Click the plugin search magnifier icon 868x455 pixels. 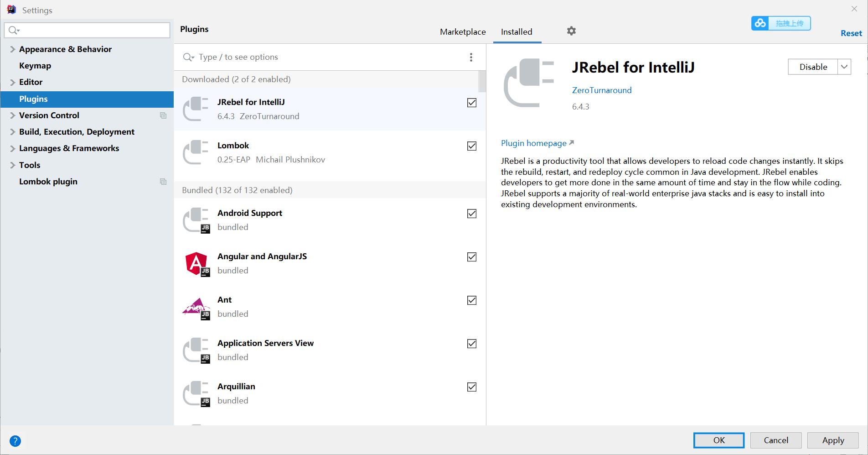(x=188, y=57)
